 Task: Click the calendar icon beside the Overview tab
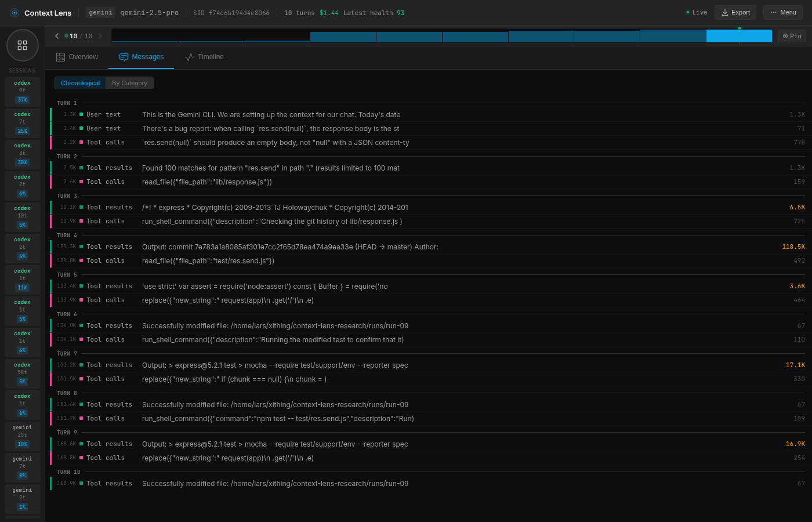point(61,56)
